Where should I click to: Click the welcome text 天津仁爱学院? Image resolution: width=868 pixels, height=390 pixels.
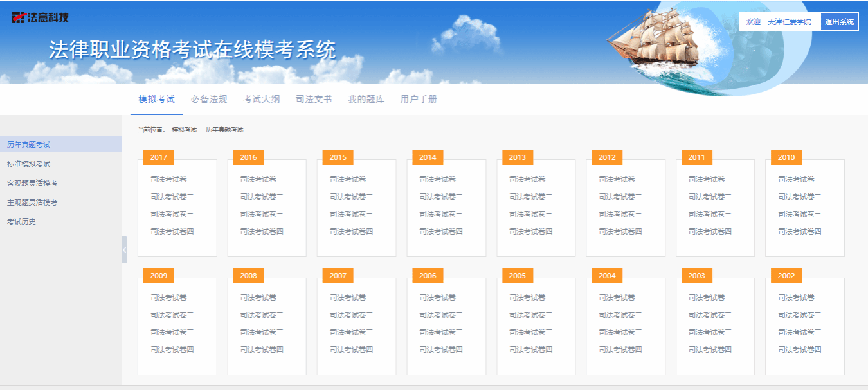(x=790, y=22)
